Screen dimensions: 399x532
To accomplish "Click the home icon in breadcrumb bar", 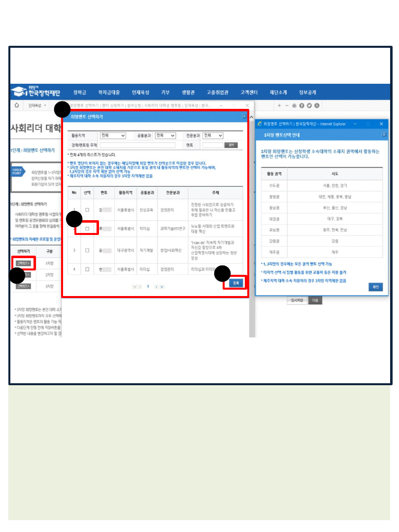I will [17, 105].
